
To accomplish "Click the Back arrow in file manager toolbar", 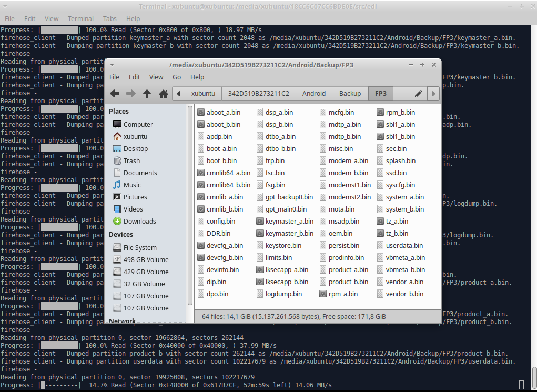I will [x=115, y=94].
